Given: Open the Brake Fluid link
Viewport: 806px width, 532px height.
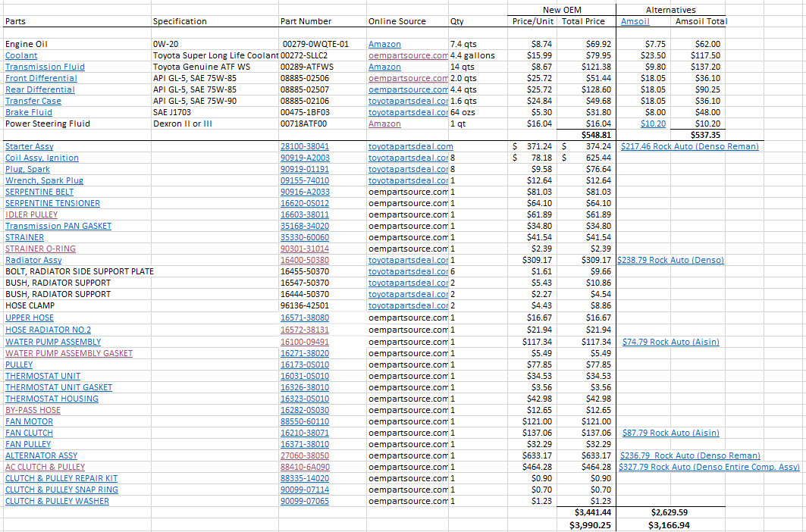Looking at the screenshot, I should point(28,112).
